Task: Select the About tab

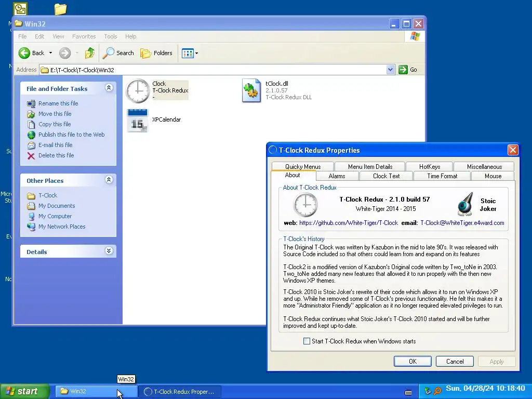Action: pyautogui.click(x=292, y=175)
